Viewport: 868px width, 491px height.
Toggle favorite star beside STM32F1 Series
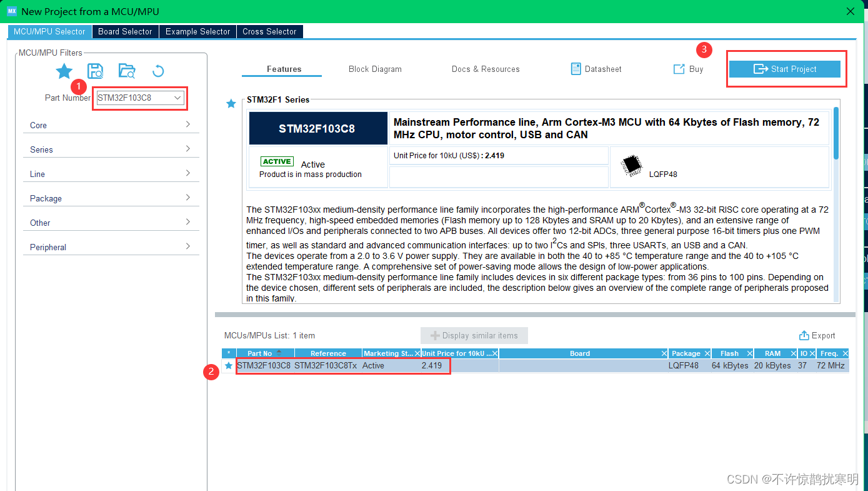tap(231, 104)
